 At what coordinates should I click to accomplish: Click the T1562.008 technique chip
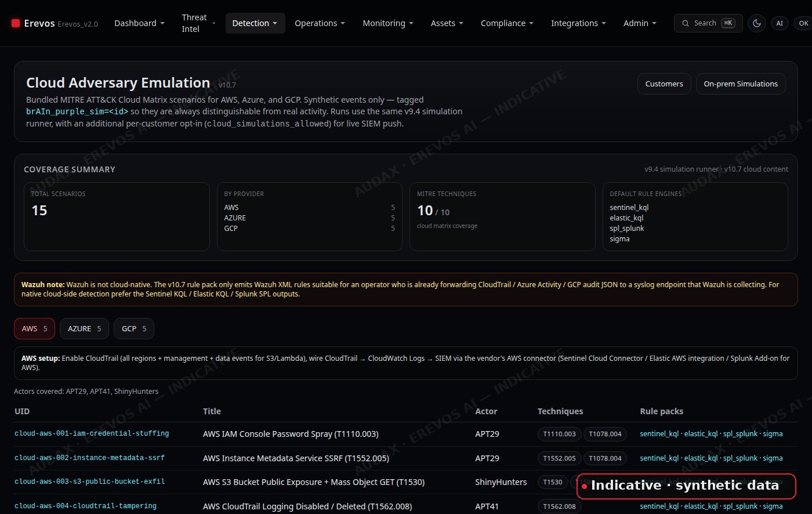click(559, 506)
